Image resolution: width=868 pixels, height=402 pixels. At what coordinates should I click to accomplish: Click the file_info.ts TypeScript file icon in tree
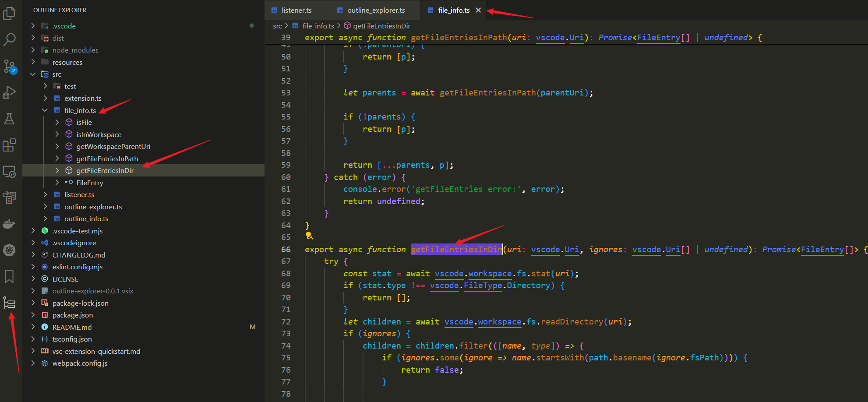[57, 110]
